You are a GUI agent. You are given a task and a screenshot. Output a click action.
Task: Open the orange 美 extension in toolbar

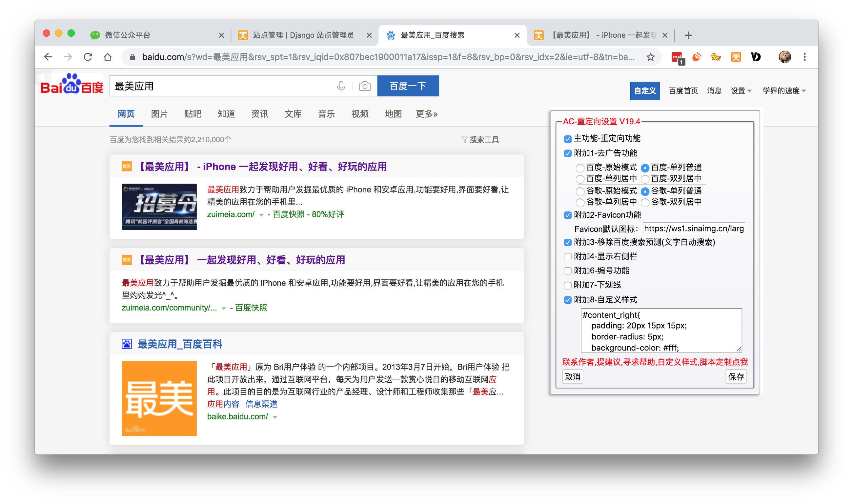click(x=736, y=57)
